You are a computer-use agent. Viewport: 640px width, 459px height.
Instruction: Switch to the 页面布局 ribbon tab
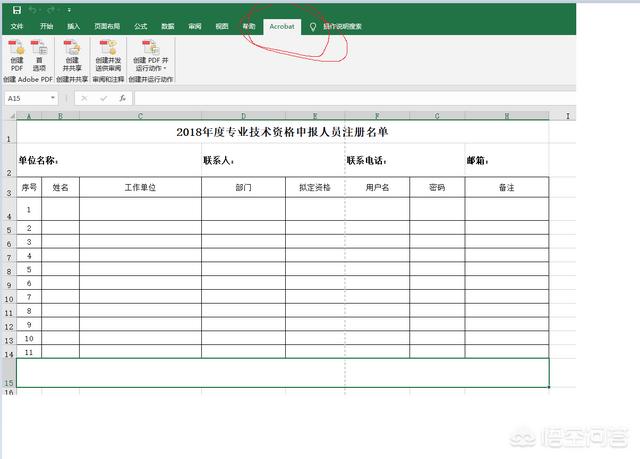[x=107, y=27]
